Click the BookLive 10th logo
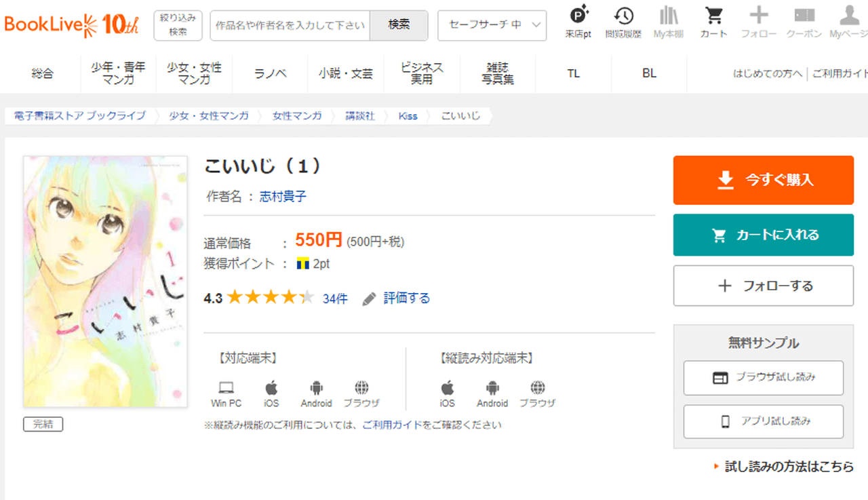Image resolution: width=868 pixels, height=500 pixels. [71, 25]
